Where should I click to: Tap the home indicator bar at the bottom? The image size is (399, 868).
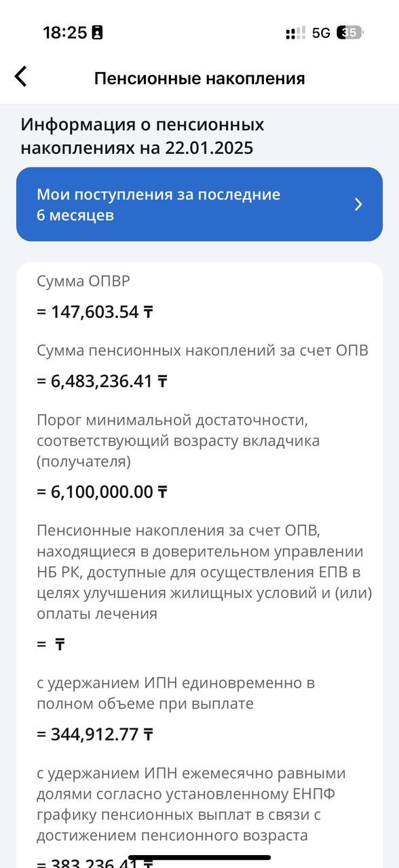[x=199, y=857]
